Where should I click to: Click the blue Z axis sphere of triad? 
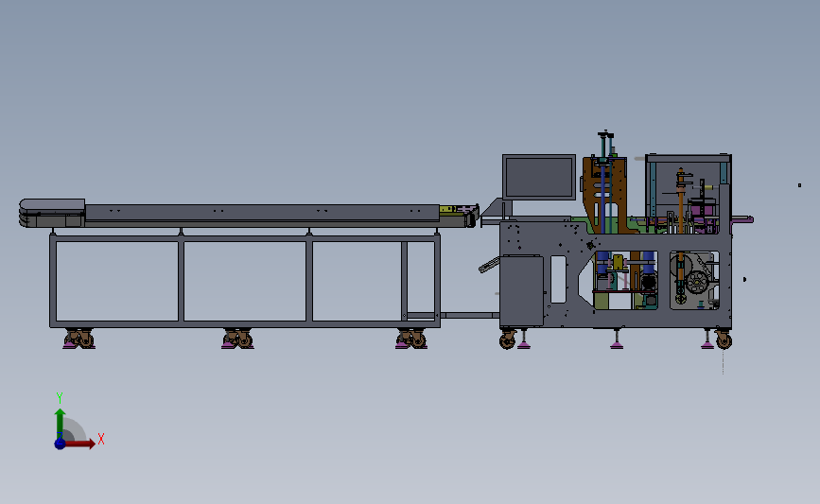(60, 443)
